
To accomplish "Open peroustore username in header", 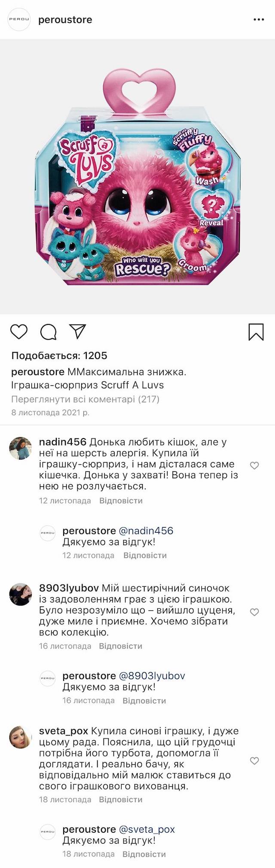I will tap(65, 20).
